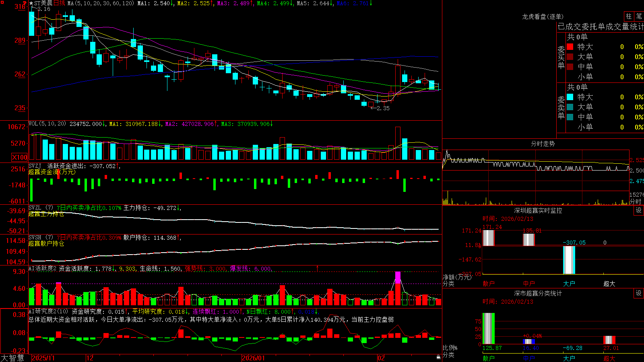Click the cyan 特大 sell-order swatch
Image resolution: width=644 pixels, height=362 pixels.
click(x=570, y=97)
